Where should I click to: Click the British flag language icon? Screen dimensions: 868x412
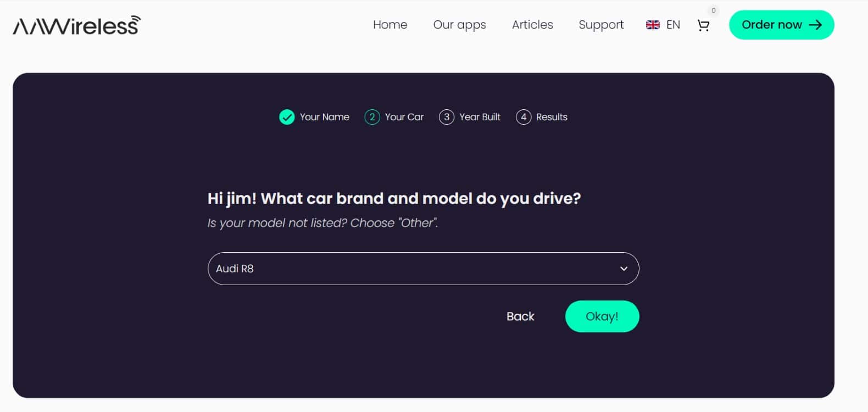pos(653,24)
